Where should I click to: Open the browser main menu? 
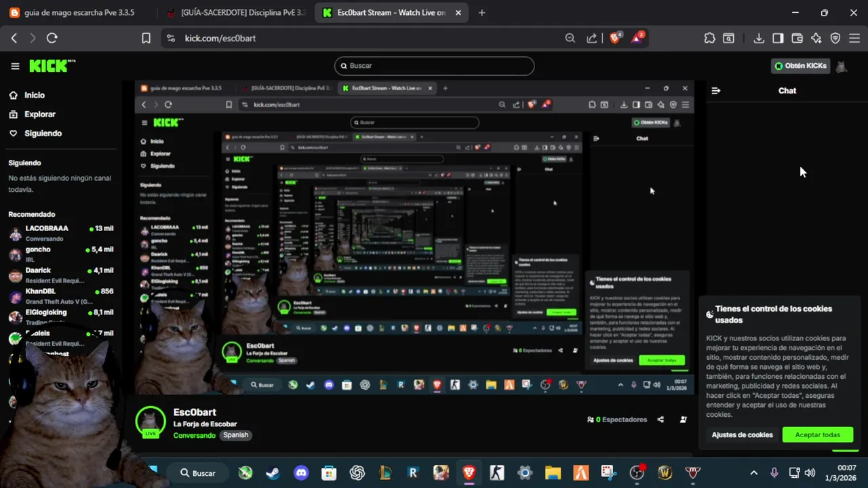pyautogui.click(x=855, y=39)
